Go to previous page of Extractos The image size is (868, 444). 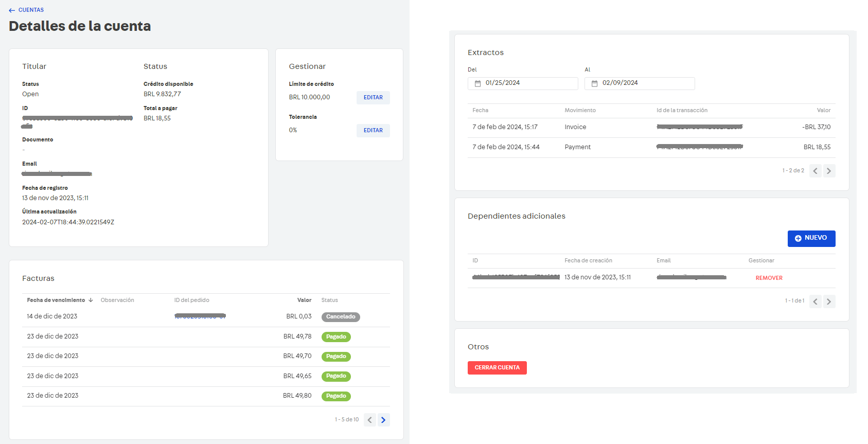click(x=815, y=171)
